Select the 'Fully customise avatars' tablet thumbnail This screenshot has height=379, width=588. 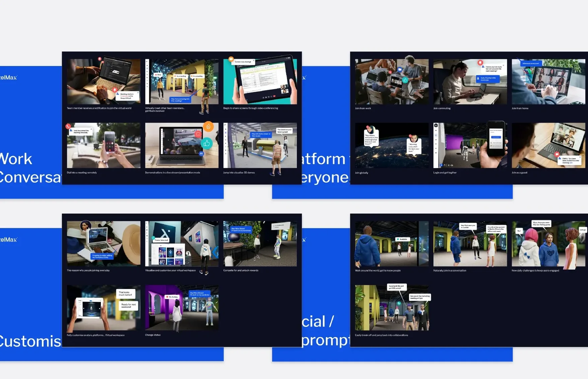pyautogui.click(x=103, y=308)
